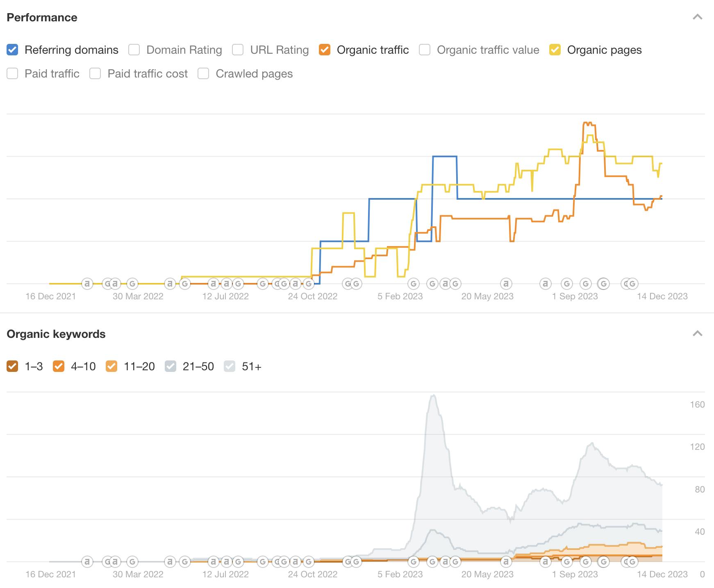Screen dimensions: 714x588
Task: Toggle the 51+ positions checkbox
Action: (230, 366)
